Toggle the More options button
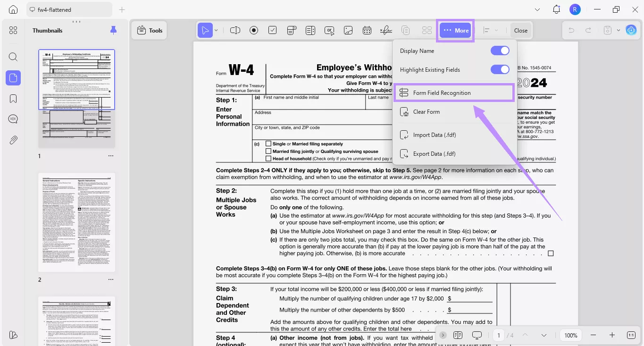The image size is (644, 346). 456,30
